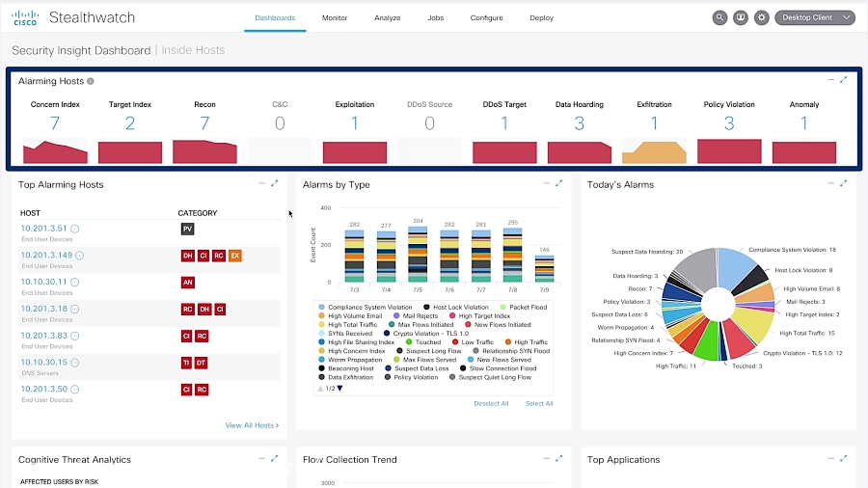Viewport: 868px width, 488px height.
Task: Expand the Top Alarming Hosts panel
Action: pyautogui.click(x=275, y=183)
